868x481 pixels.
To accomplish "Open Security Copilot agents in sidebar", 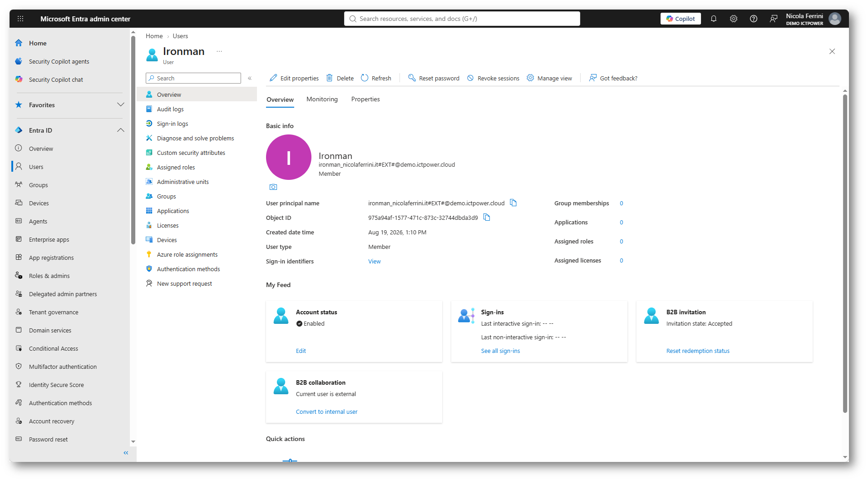I will 59,61.
